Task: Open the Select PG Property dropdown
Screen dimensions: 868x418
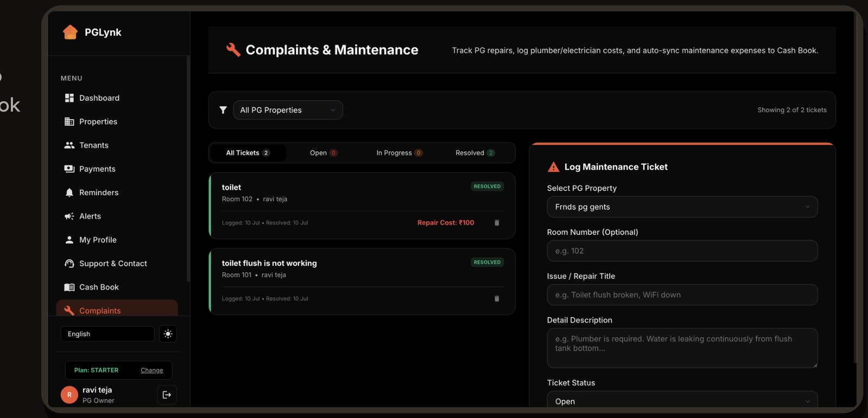Action: tap(682, 207)
